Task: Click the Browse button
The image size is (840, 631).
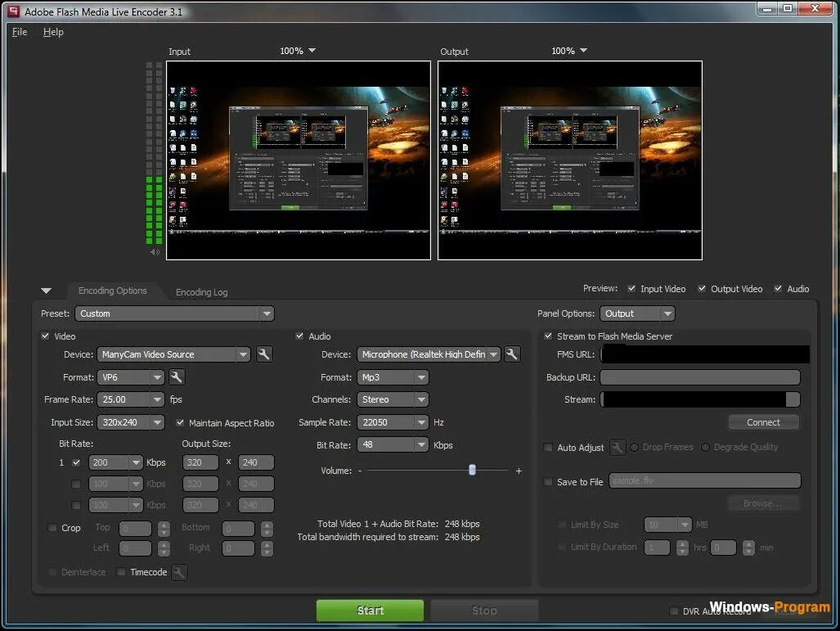Action: tap(763, 503)
